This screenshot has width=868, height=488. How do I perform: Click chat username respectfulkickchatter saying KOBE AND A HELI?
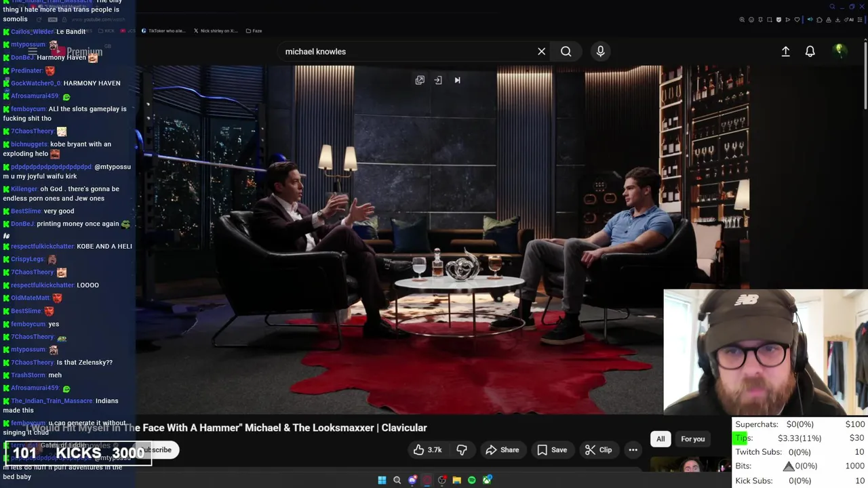tap(42, 247)
